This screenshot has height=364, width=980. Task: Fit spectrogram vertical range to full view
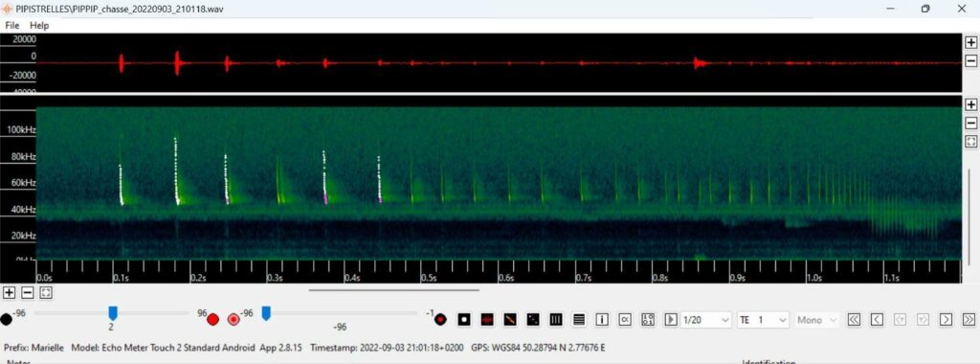click(x=970, y=142)
